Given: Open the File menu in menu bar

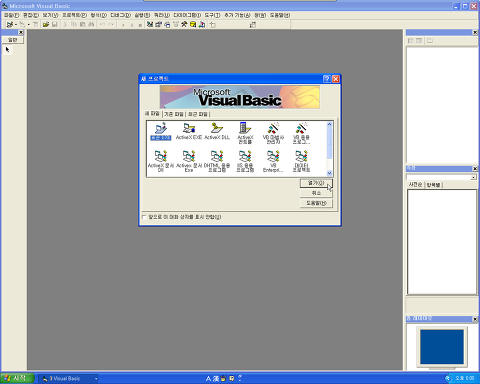Looking at the screenshot, I should (x=11, y=15).
